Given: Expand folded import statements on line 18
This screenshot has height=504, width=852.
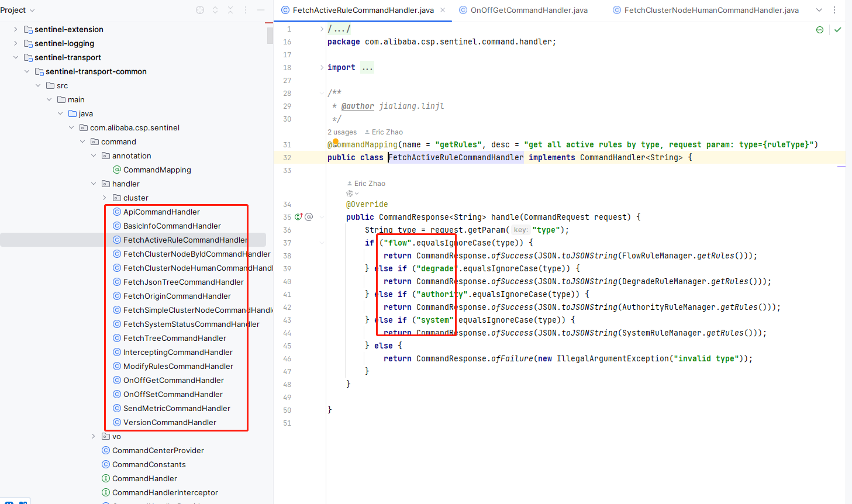Looking at the screenshot, I should coord(322,67).
